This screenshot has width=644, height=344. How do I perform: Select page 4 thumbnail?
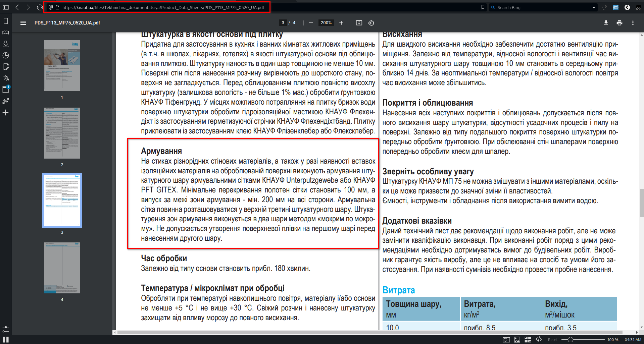tap(62, 268)
